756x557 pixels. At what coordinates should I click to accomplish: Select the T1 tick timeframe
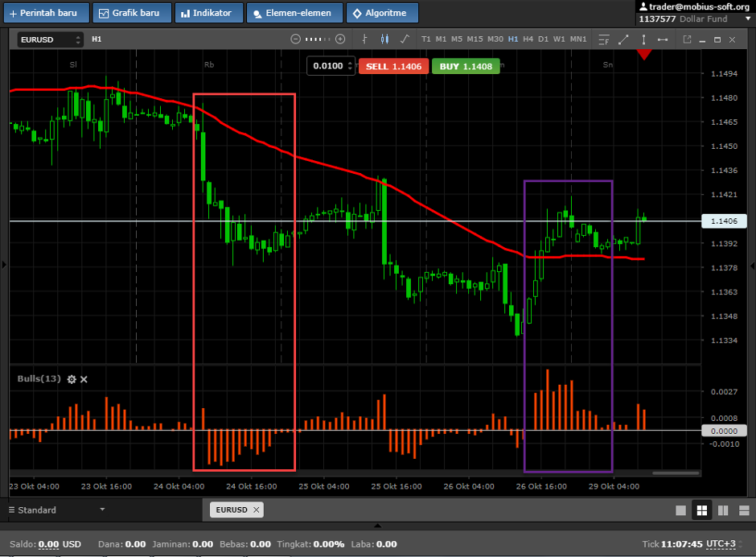click(426, 39)
